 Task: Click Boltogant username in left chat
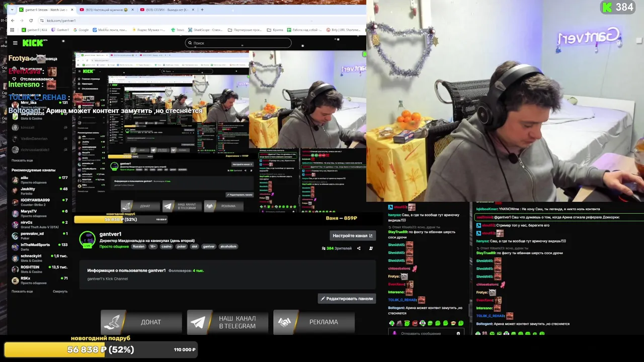(x=396, y=308)
